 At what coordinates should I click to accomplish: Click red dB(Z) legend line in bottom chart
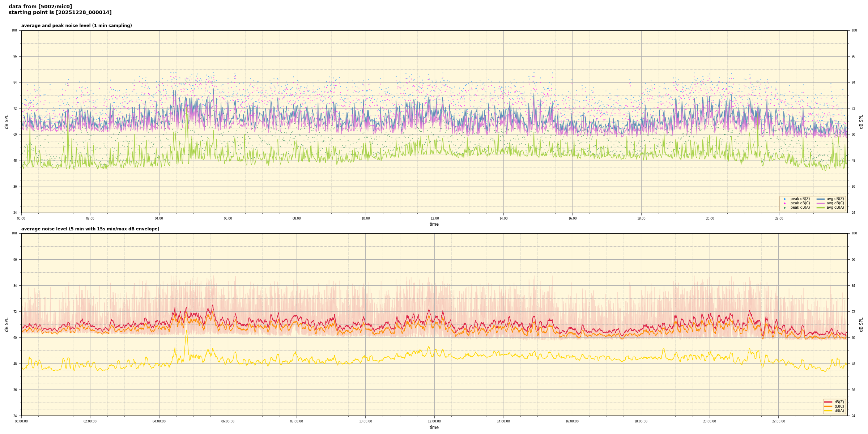tap(828, 402)
